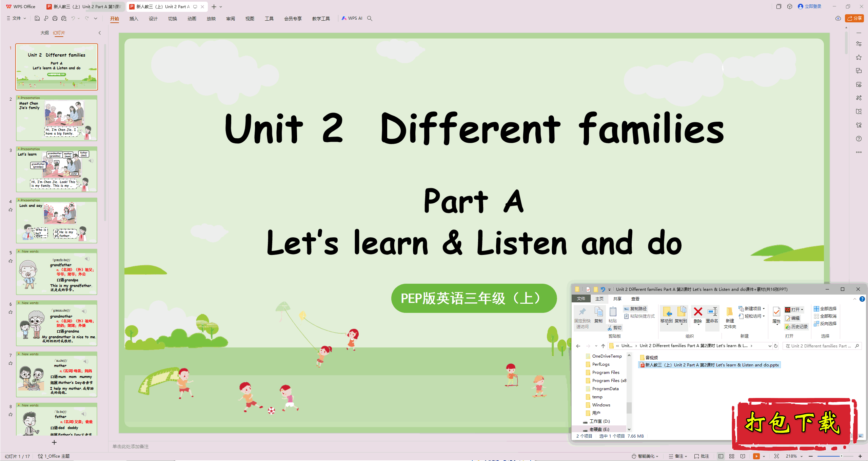Switch to normal view icon in status bar
868x461 pixels.
coord(721,456)
